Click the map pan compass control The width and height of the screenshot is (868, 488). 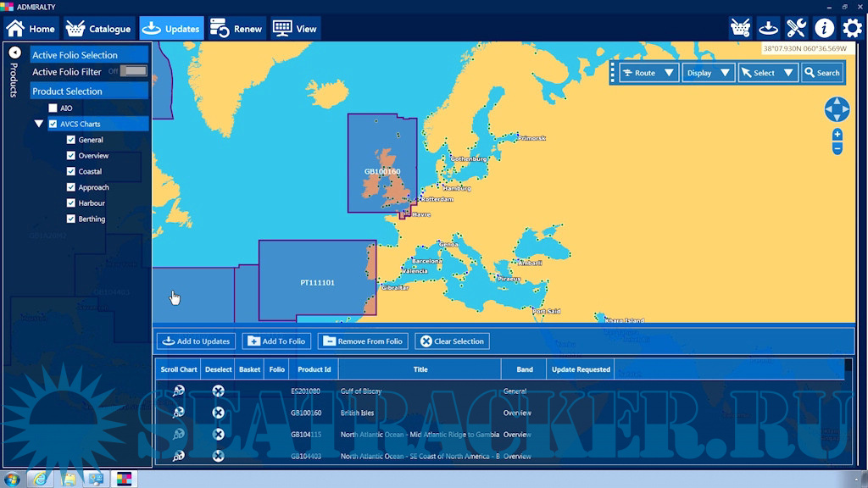(837, 109)
